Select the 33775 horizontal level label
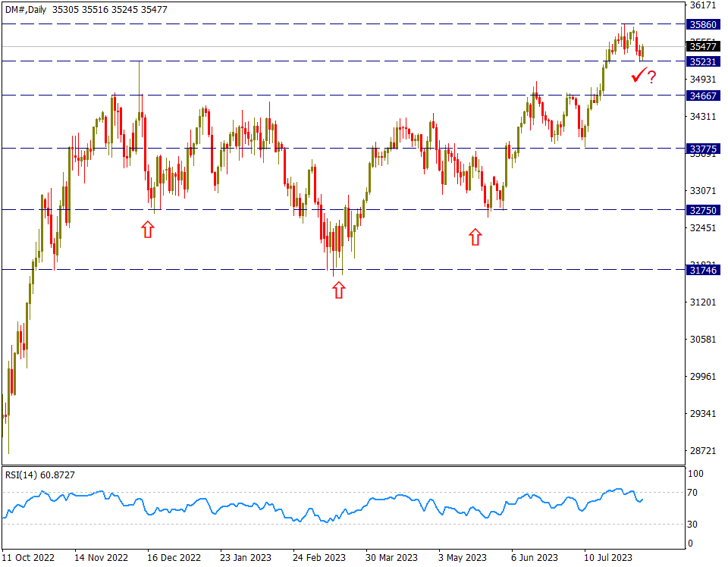 [702, 149]
